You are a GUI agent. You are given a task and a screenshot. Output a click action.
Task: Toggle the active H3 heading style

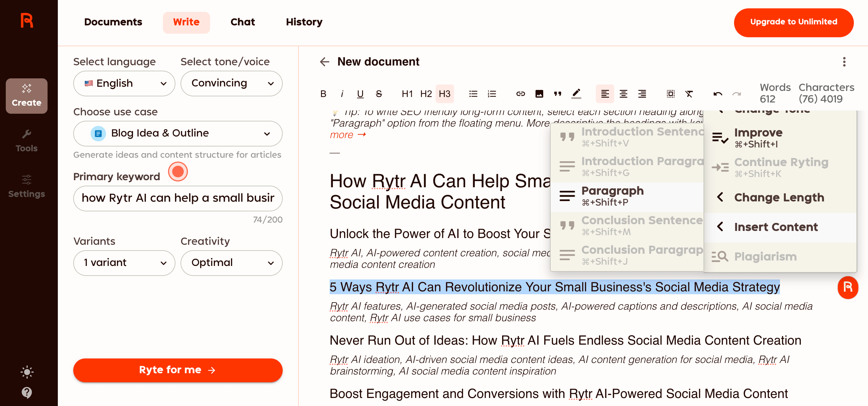click(445, 94)
